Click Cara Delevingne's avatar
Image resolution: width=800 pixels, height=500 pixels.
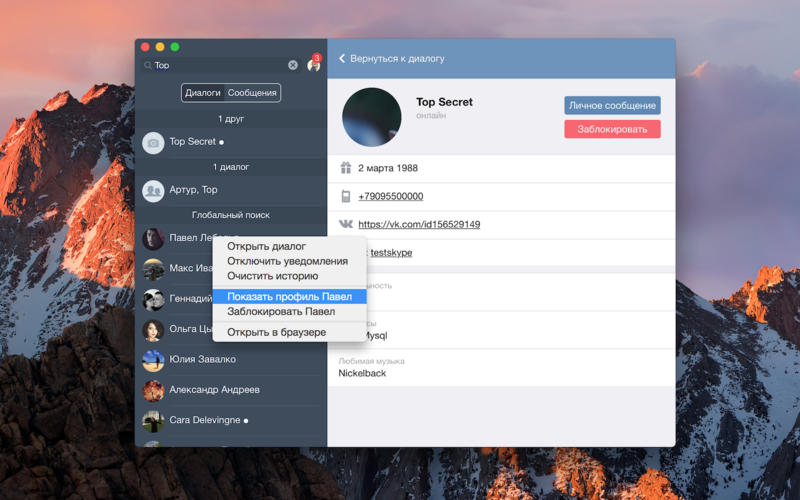point(153,421)
